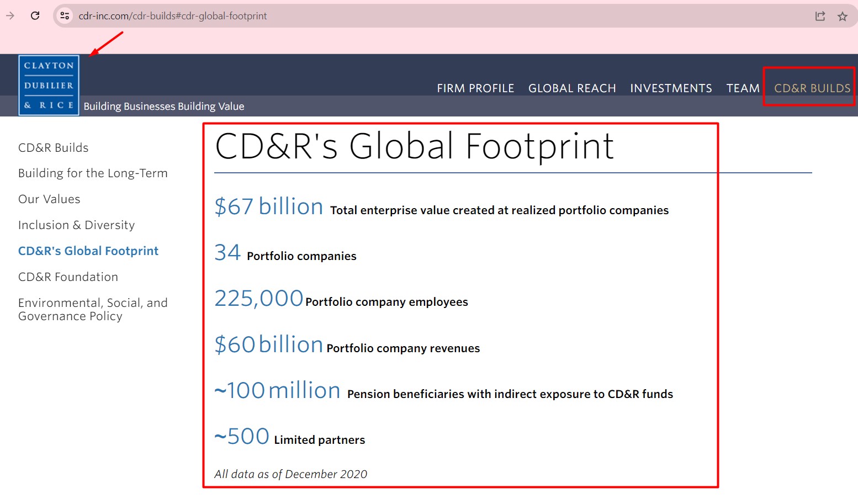
Task: Open CD&R Foundation sidebar link
Action: [68, 277]
